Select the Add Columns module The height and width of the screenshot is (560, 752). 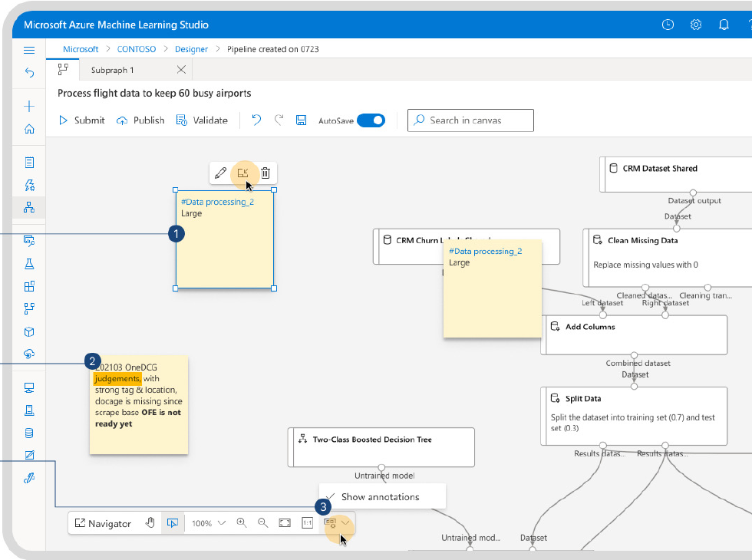pyautogui.click(x=634, y=335)
